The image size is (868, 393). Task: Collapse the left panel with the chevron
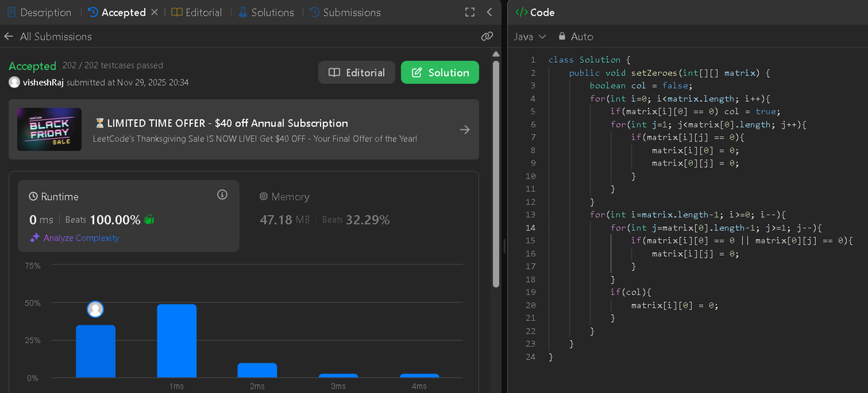[490, 12]
